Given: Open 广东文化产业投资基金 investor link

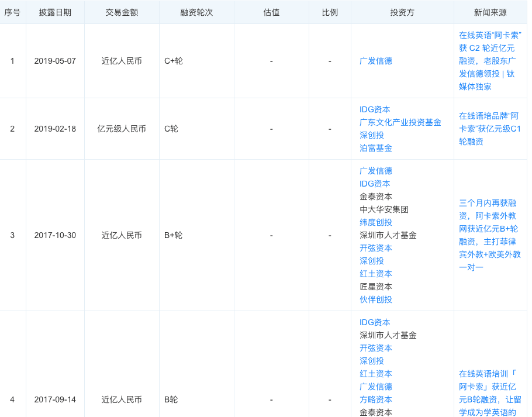Looking at the screenshot, I should coord(400,122).
